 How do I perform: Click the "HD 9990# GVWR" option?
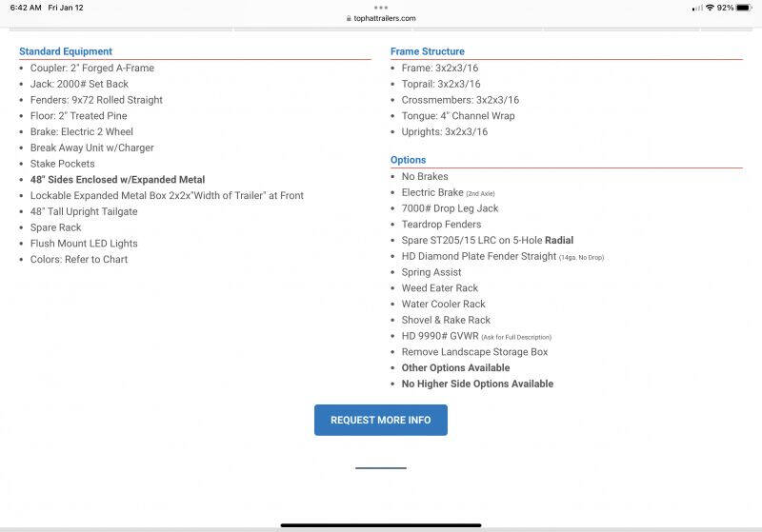pos(440,336)
